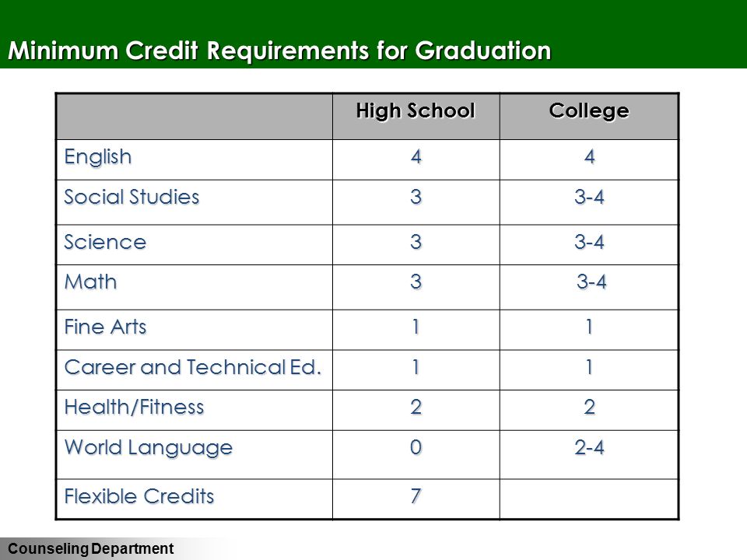Screen dimensions: 747x560
Task: Select the Fine Arts row label
Action: point(105,327)
